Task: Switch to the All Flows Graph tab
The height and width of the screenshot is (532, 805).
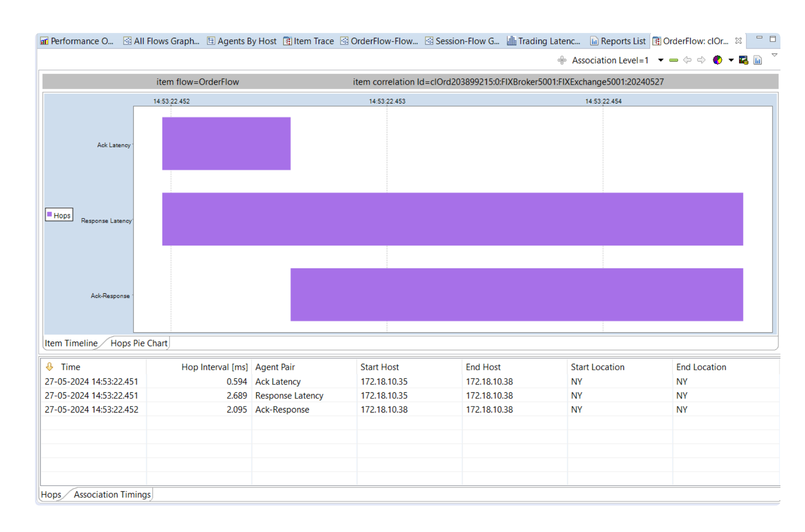Action: [161, 41]
